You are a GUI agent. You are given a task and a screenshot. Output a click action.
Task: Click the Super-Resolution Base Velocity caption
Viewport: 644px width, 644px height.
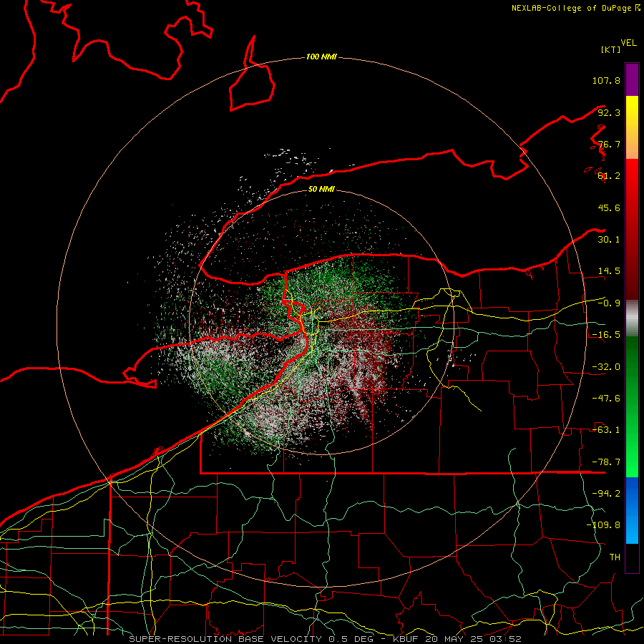tap(326, 639)
